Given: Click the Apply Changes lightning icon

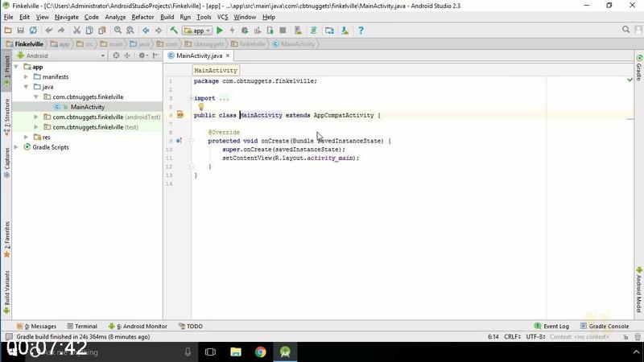Looking at the screenshot, I should pos(232,31).
